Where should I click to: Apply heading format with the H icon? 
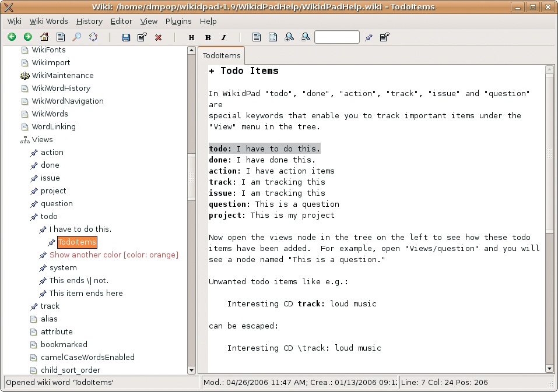click(x=191, y=37)
